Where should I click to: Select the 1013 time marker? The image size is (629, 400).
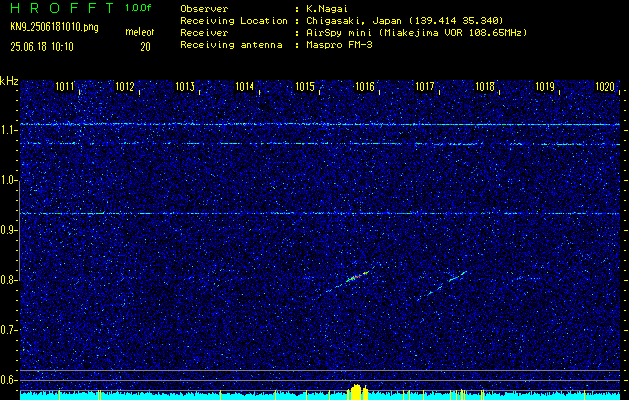click(x=185, y=86)
